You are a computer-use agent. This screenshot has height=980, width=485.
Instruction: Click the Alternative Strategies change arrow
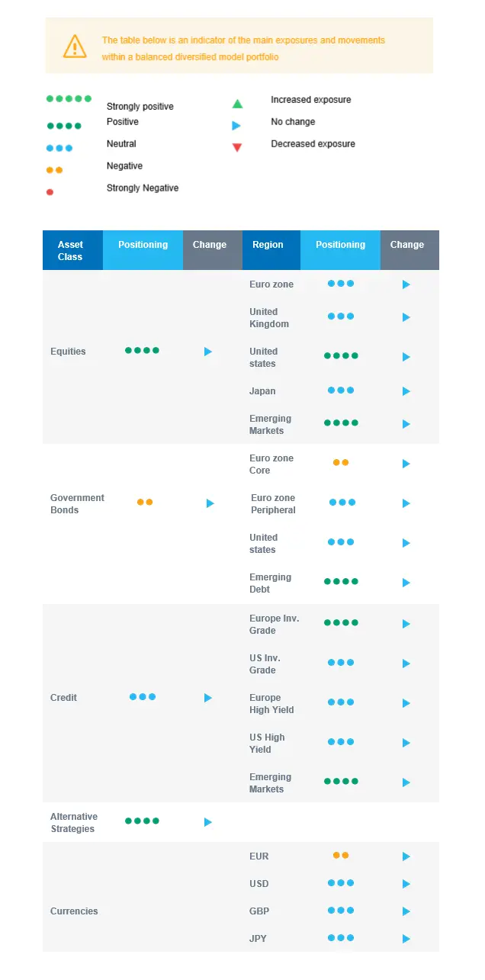(x=208, y=822)
